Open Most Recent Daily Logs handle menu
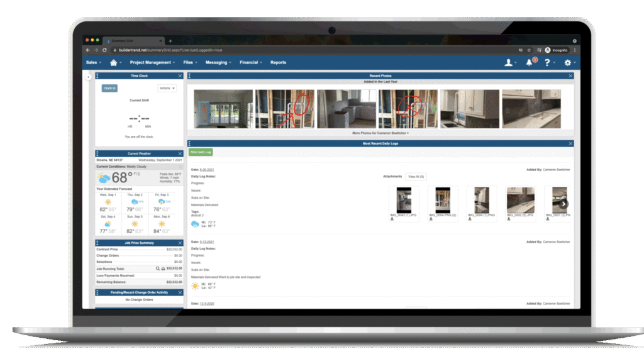 pyautogui.click(x=189, y=143)
